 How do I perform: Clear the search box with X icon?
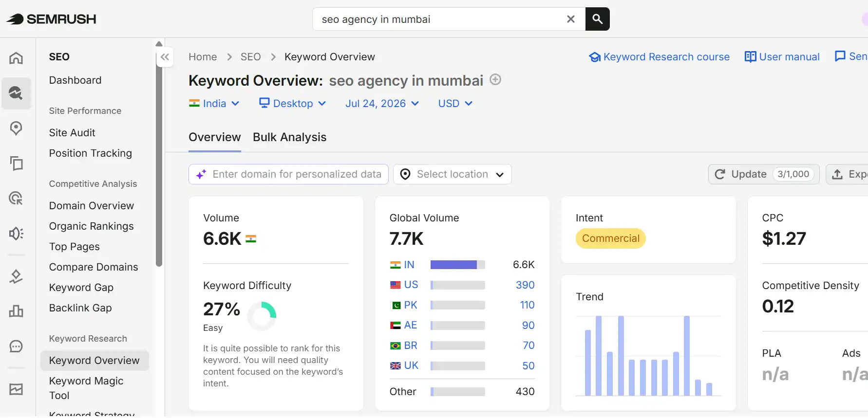click(571, 19)
